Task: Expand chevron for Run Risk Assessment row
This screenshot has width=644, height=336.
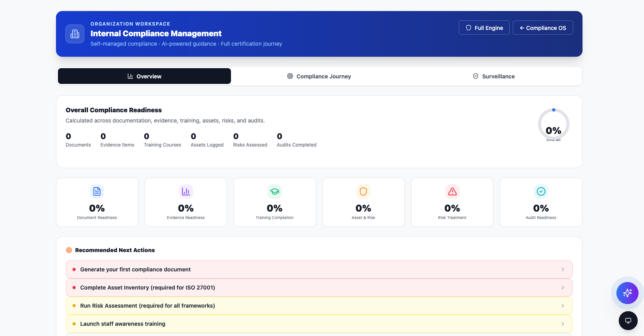Action: click(563, 306)
